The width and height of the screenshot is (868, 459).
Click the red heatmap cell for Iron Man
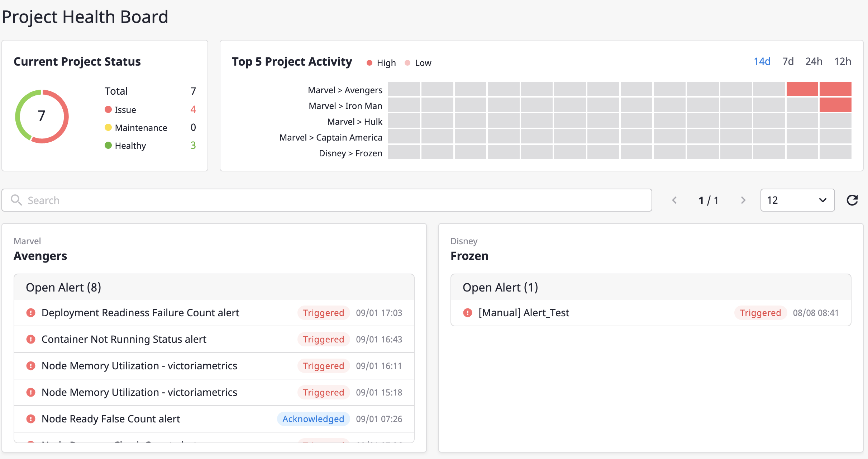coord(835,105)
